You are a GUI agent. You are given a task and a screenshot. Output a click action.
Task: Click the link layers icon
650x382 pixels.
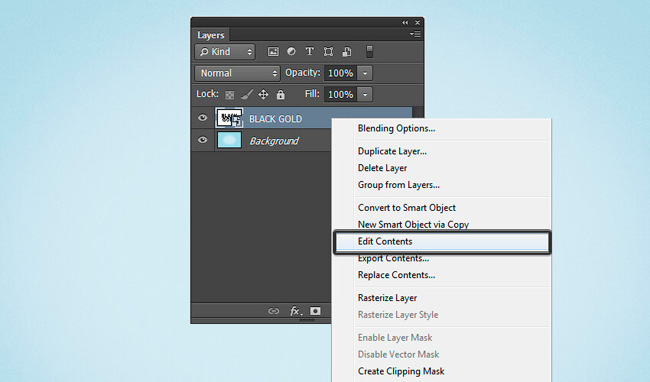273,311
